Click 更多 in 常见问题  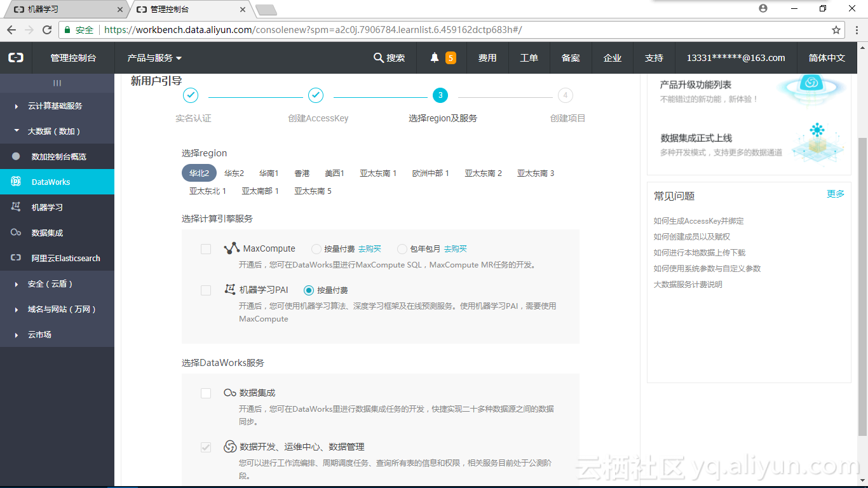tap(836, 194)
